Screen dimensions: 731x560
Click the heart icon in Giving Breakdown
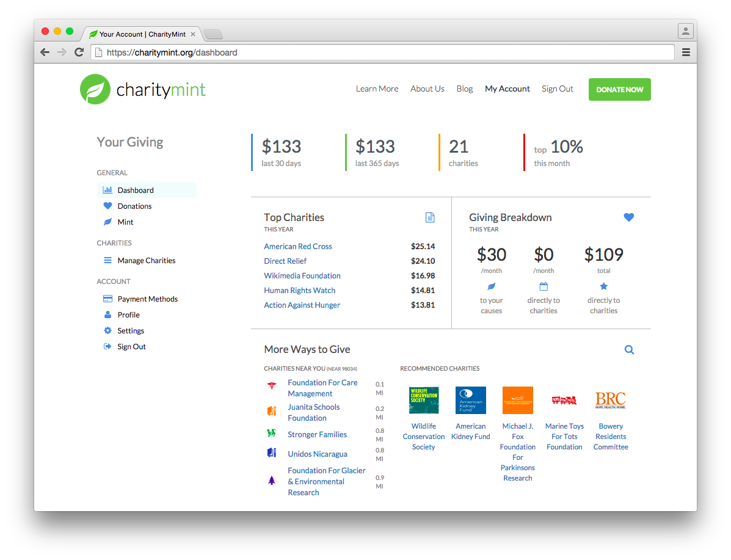coord(628,217)
